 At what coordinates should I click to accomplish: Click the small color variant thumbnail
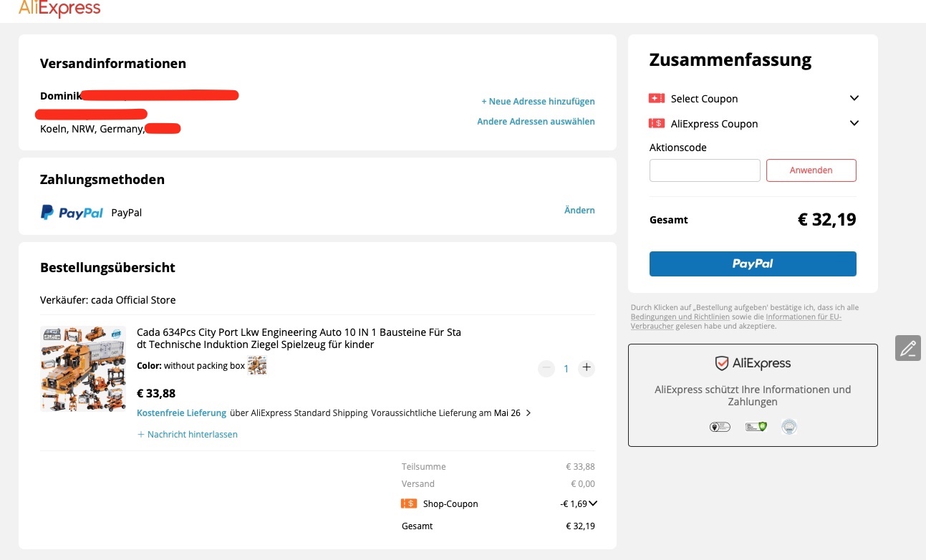tap(257, 365)
